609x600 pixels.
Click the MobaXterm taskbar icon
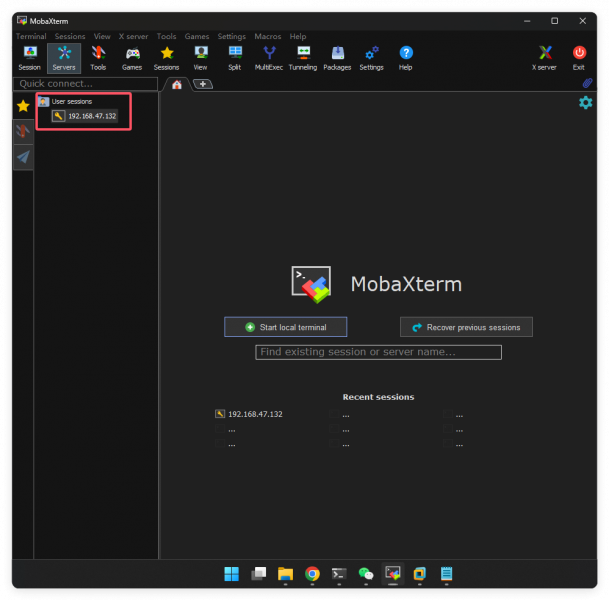click(x=393, y=573)
